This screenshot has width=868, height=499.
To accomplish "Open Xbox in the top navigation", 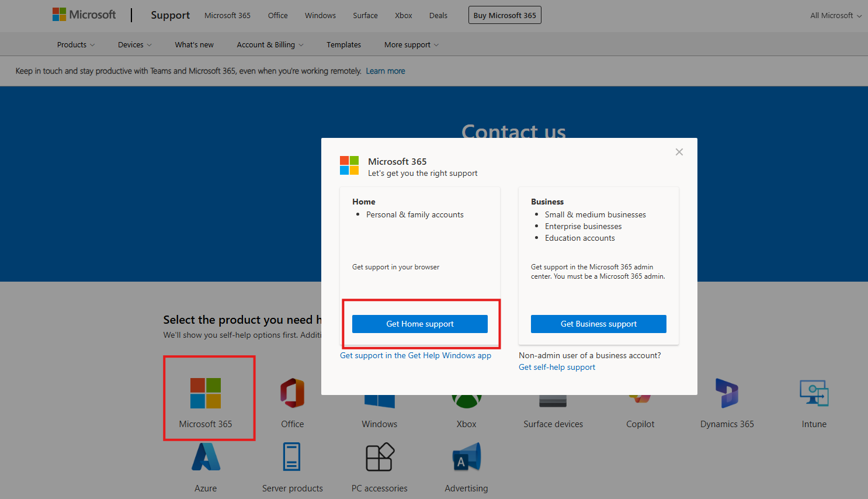I will pyautogui.click(x=404, y=16).
